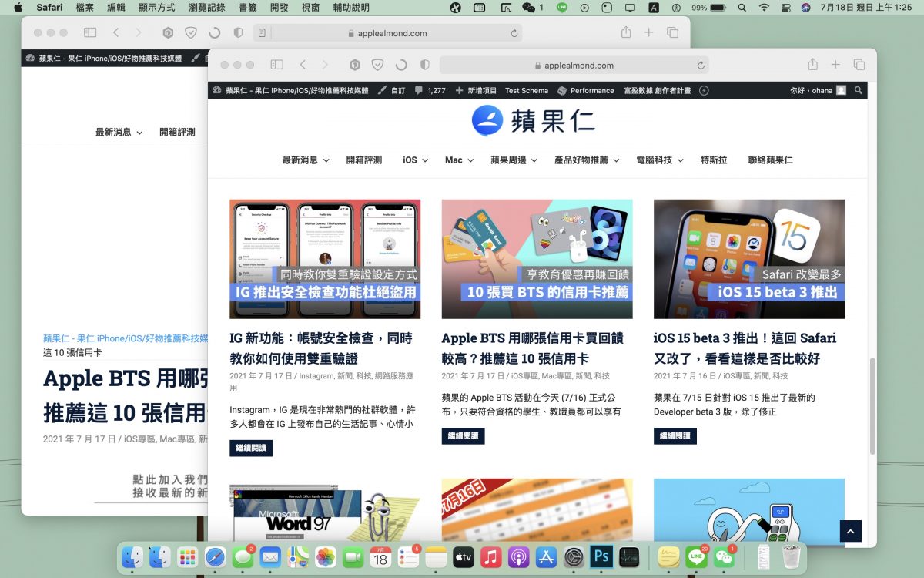Go back in the front Safari window
Image resolution: width=924 pixels, height=578 pixels.
[x=303, y=65]
